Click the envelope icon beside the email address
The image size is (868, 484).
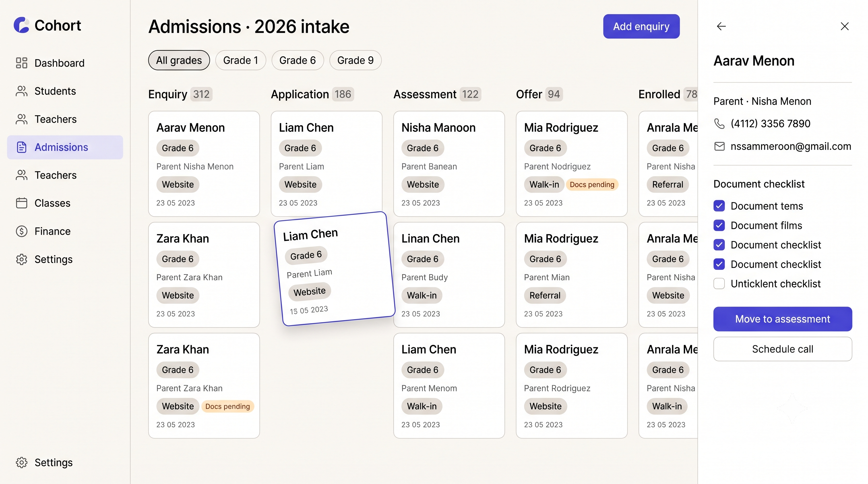pos(719,146)
